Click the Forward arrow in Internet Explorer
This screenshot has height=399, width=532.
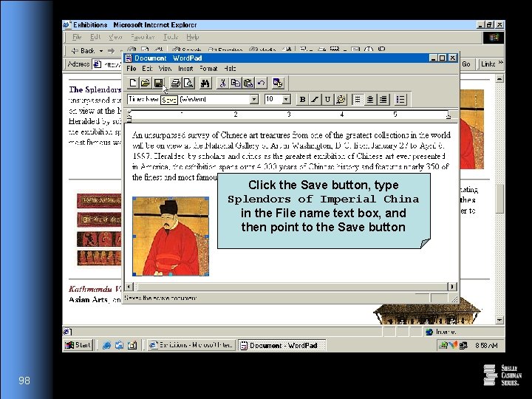click(x=112, y=51)
